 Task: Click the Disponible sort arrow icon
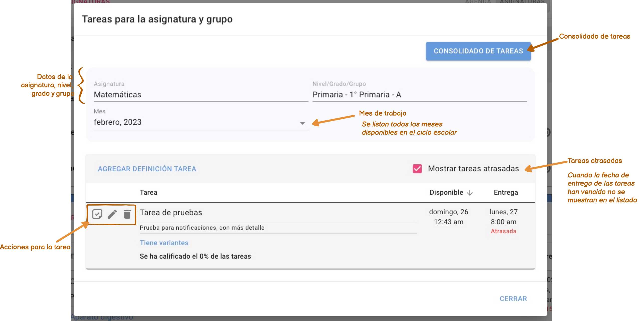coord(470,192)
